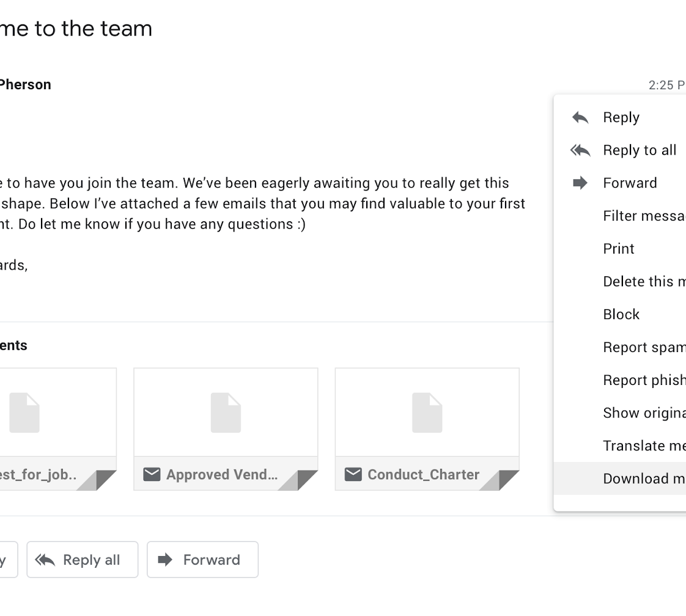Image resolution: width=686 pixels, height=616 pixels.
Task: Click the envelope icon on the Conduct_Charter attachment
Action: coord(353,474)
